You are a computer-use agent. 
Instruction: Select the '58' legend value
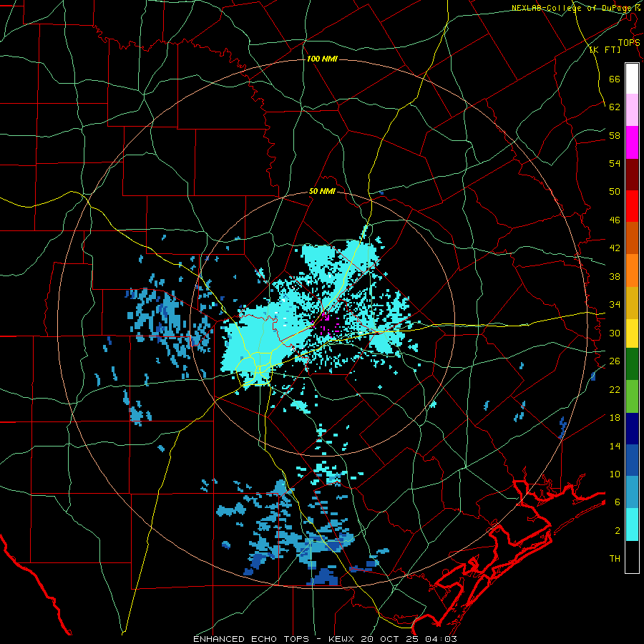[x=615, y=135]
